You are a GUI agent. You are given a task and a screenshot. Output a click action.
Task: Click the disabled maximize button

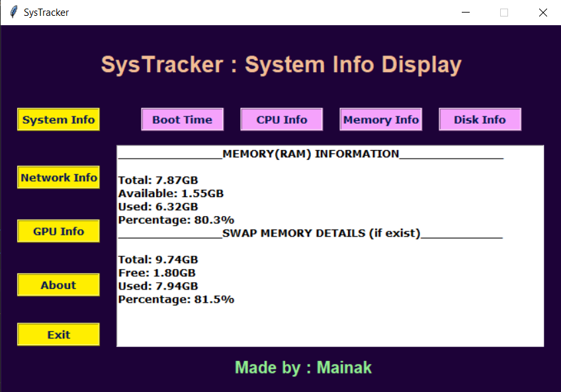(504, 13)
